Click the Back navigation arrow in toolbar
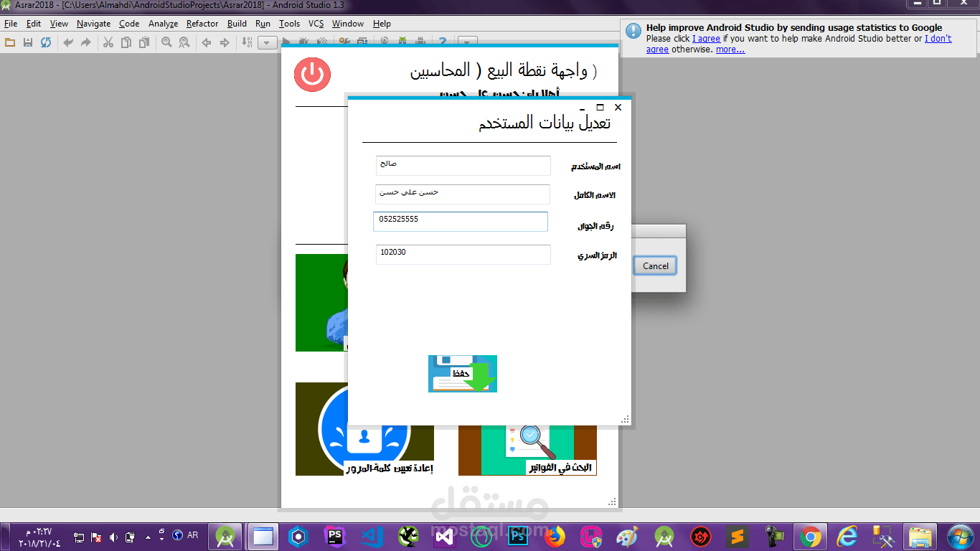The width and height of the screenshot is (980, 551). (x=207, y=42)
